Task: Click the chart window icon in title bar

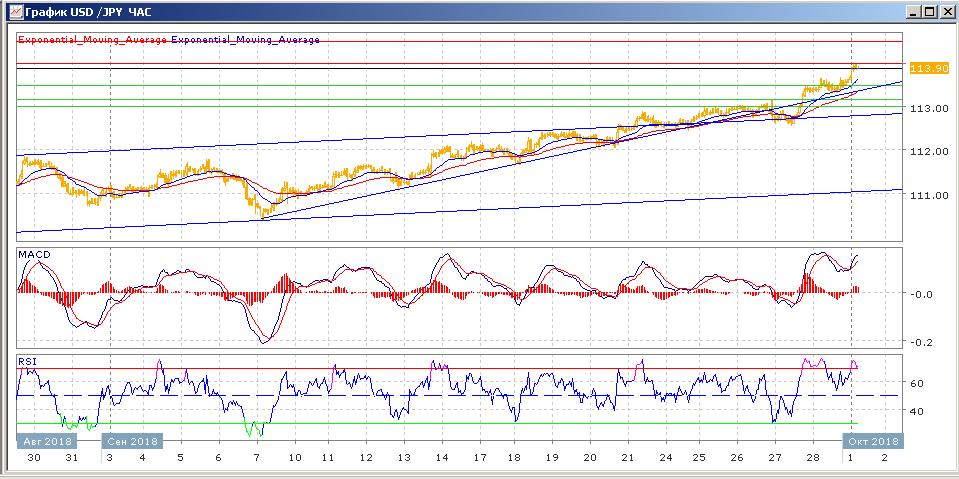Action: coord(17,11)
